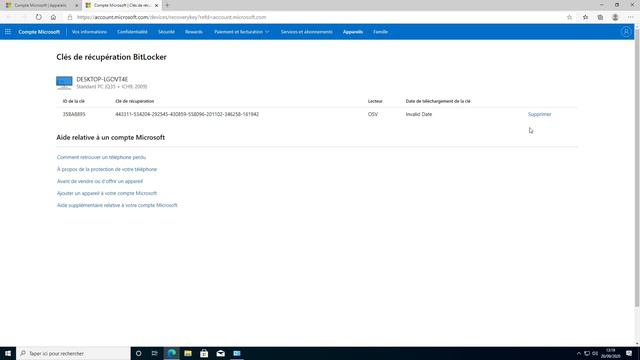Open Microsoft account avatar in blue header
This screenshot has width=640, height=360.
click(x=626, y=32)
